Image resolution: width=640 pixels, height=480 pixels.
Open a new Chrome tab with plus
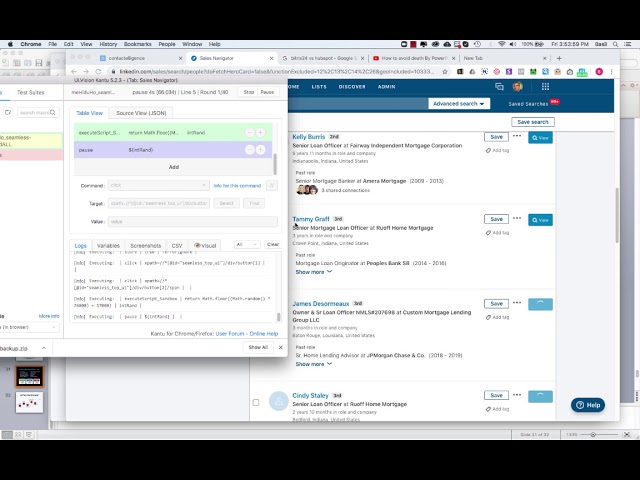(x=559, y=58)
